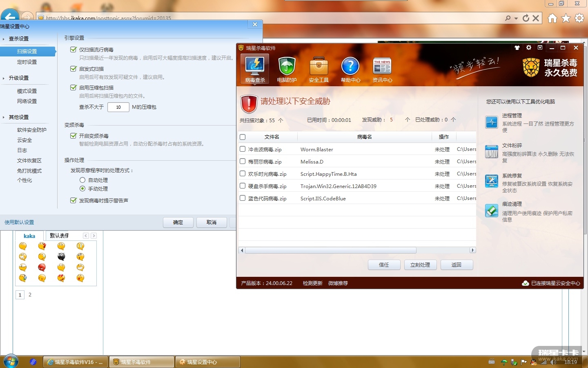Click the skin (shirt) icon in Rising title bar
The height and width of the screenshot is (368, 588).
point(517,48)
